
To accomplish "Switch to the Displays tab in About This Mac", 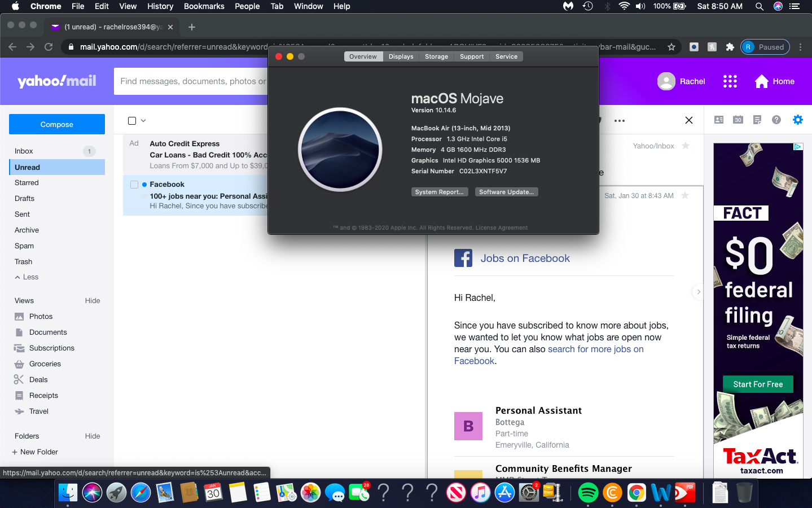I will click(401, 56).
